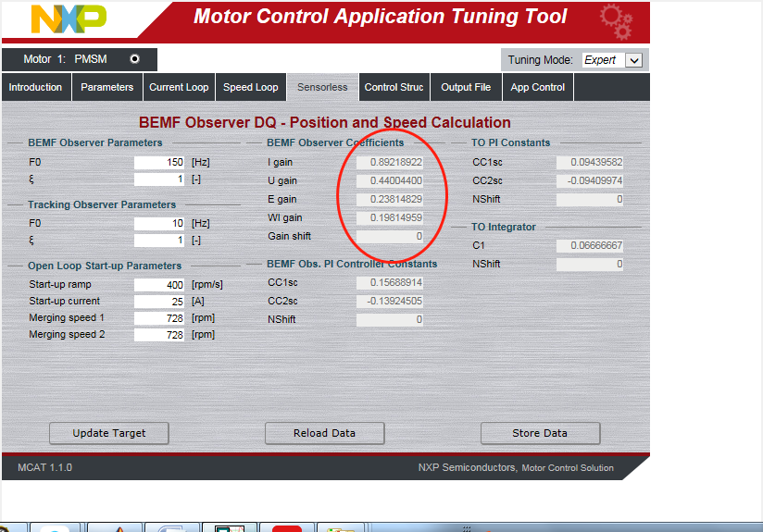Click the gears icon in header
The image size is (763, 532).
pos(616,21)
